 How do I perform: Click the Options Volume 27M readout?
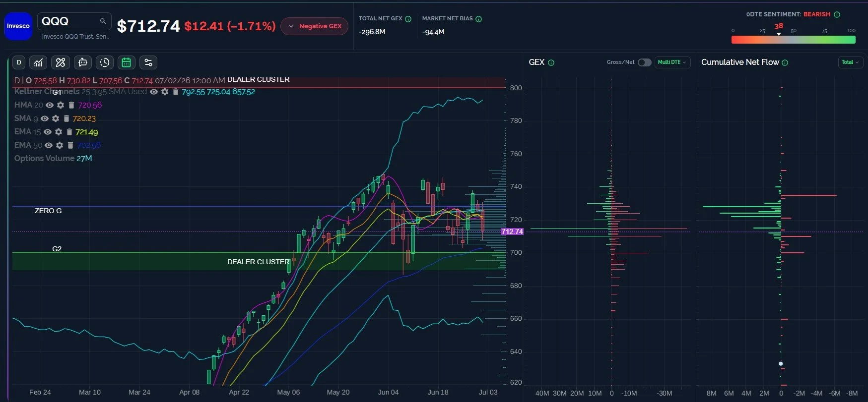coord(53,159)
